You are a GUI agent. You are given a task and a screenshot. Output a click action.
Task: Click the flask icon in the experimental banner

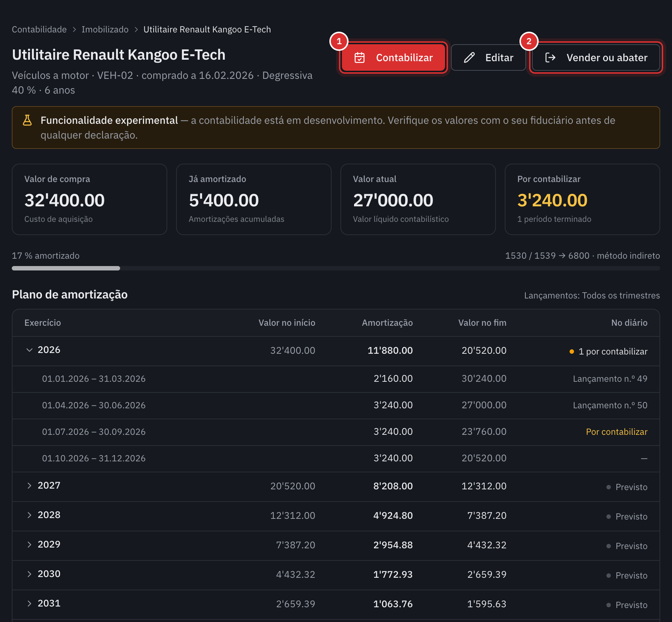tap(27, 120)
